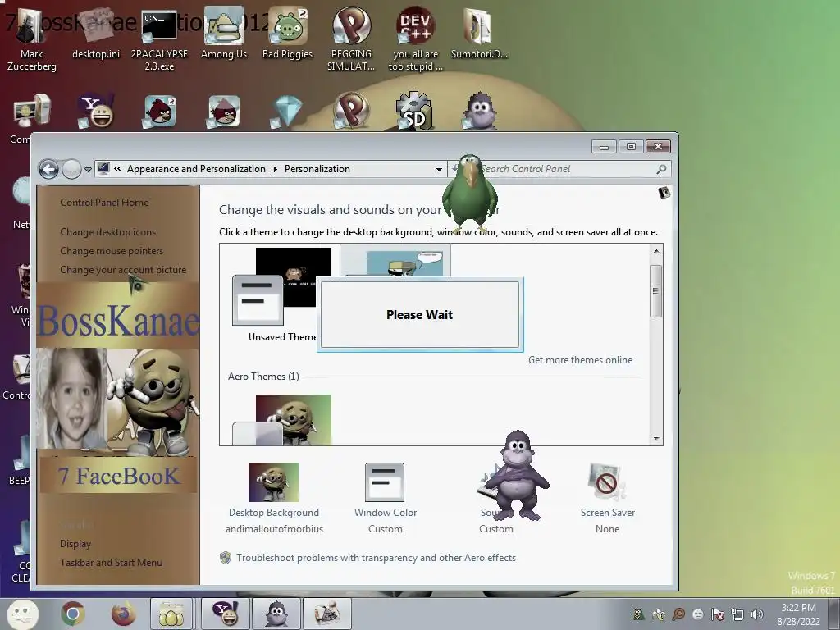Click the volume speaker tray icon

click(757, 614)
